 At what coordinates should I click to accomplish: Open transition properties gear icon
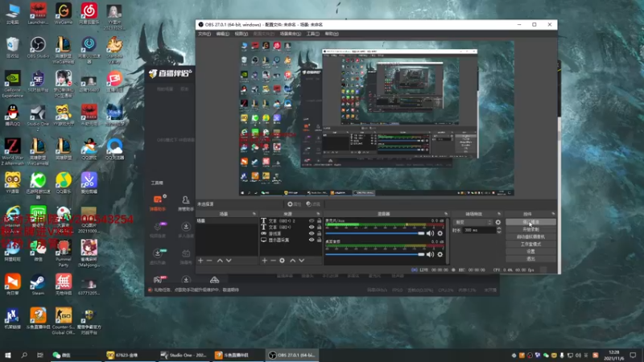(x=498, y=222)
